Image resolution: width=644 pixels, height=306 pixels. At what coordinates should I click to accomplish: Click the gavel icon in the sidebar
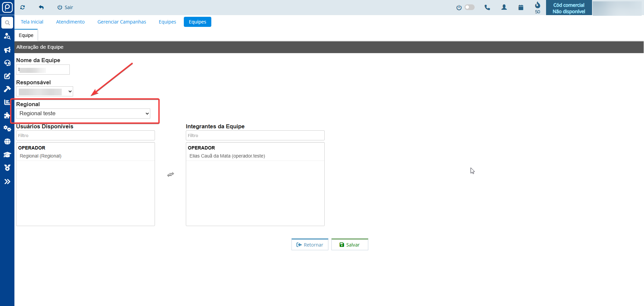pos(7,89)
